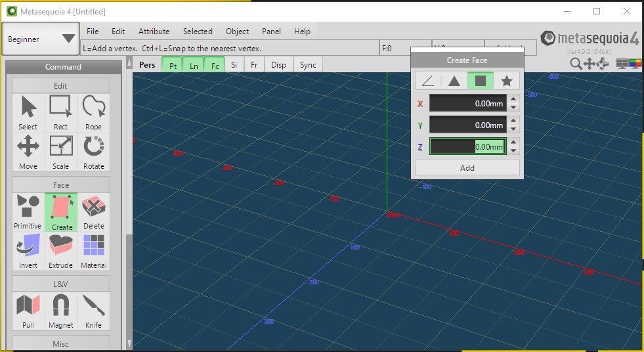
Task: Choose the Magnet tool
Action: pos(61,311)
